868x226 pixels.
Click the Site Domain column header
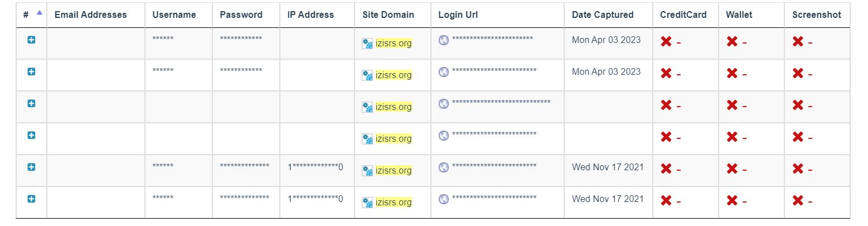(x=388, y=15)
